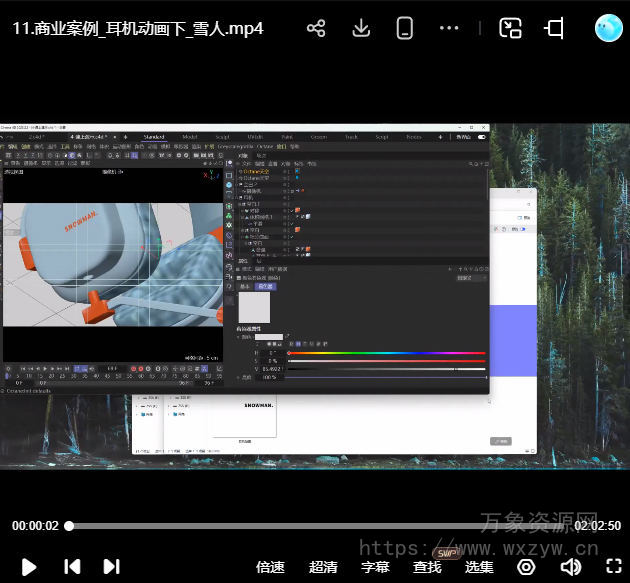
Task: Open the three-dots more options menu
Action: click(x=449, y=28)
